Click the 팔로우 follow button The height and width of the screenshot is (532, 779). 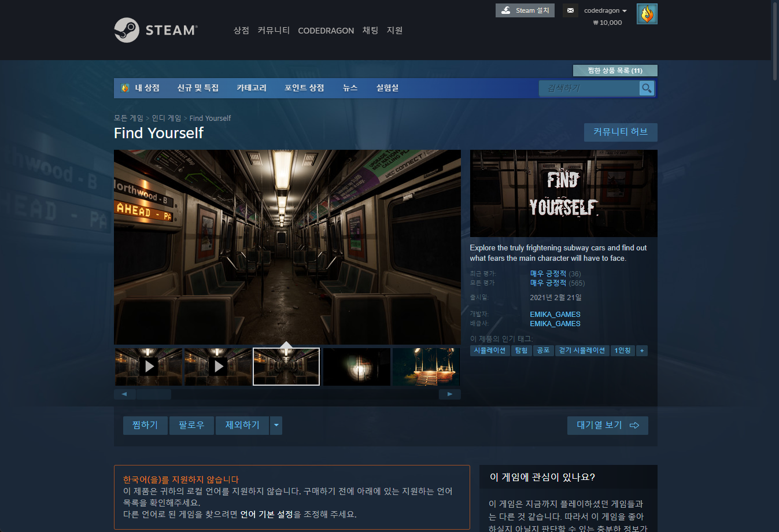click(x=191, y=426)
